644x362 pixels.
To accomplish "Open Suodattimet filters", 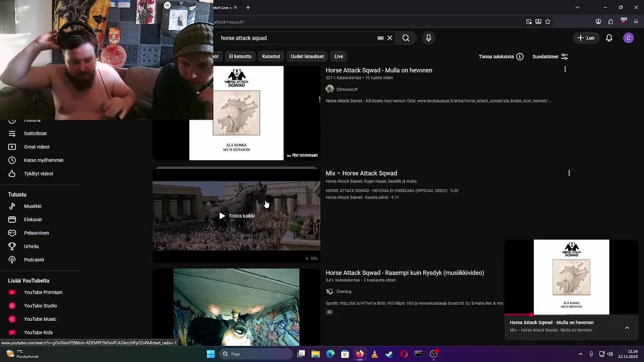I will click(550, 57).
